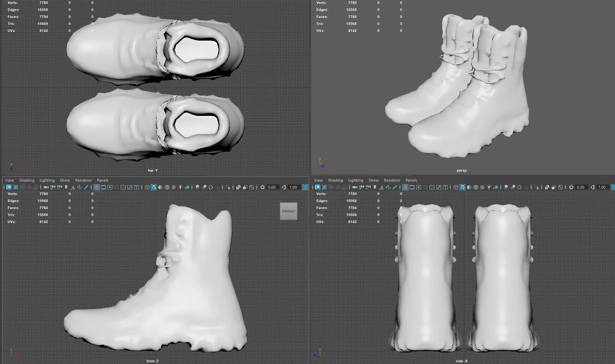
Task: Open Renderer menu in side panel
Action: click(x=392, y=180)
